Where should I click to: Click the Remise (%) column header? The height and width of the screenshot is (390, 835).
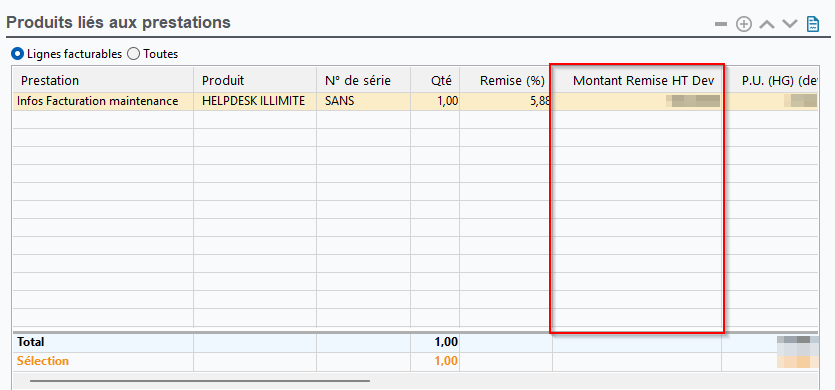505,80
